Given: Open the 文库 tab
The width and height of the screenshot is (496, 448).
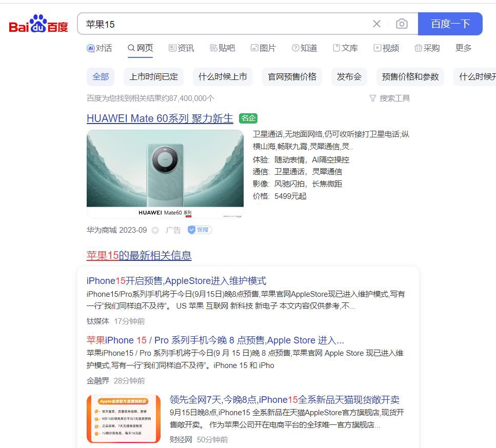Looking at the screenshot, I should coord(345,48).
